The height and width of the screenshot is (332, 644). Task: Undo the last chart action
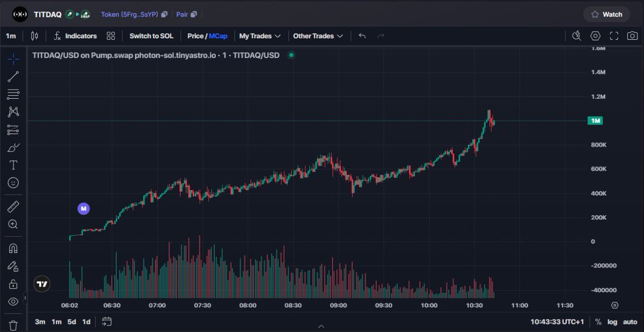tap(362, 36)
